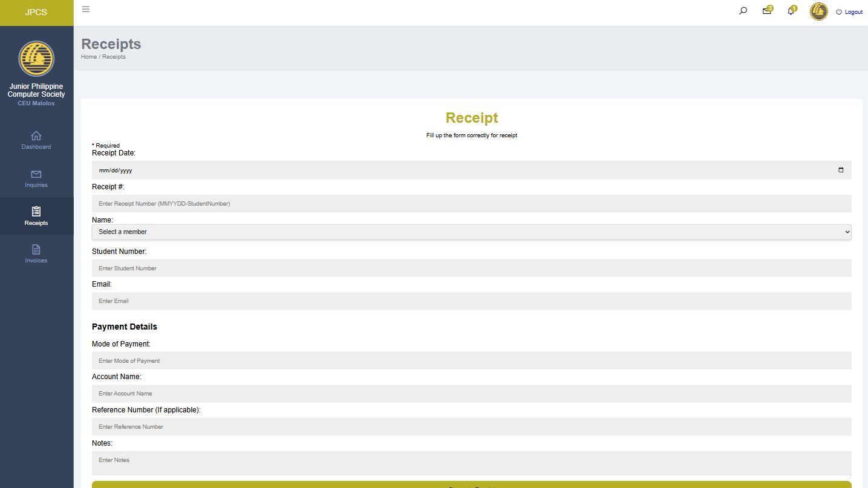868x488 pixels.
Task: Focus the Account Name field
Action: coord(472,394)
